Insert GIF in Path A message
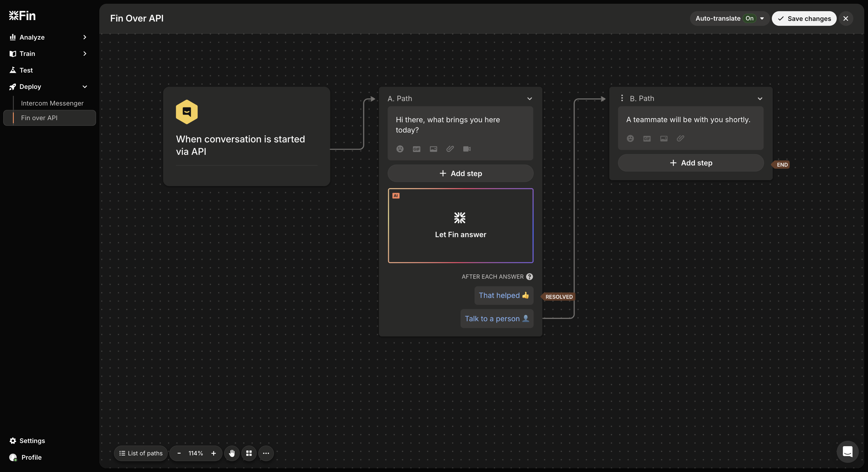 coord(416,149)
